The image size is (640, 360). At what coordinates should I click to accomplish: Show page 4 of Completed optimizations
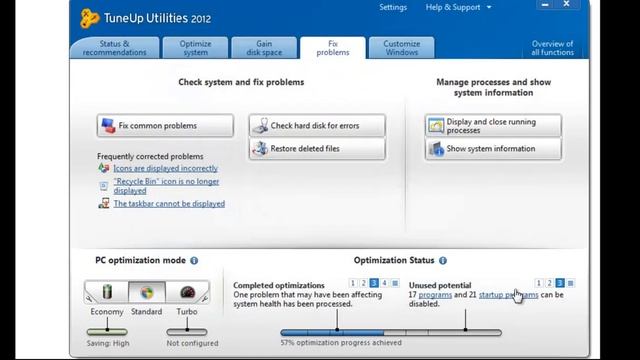[384, 283]
